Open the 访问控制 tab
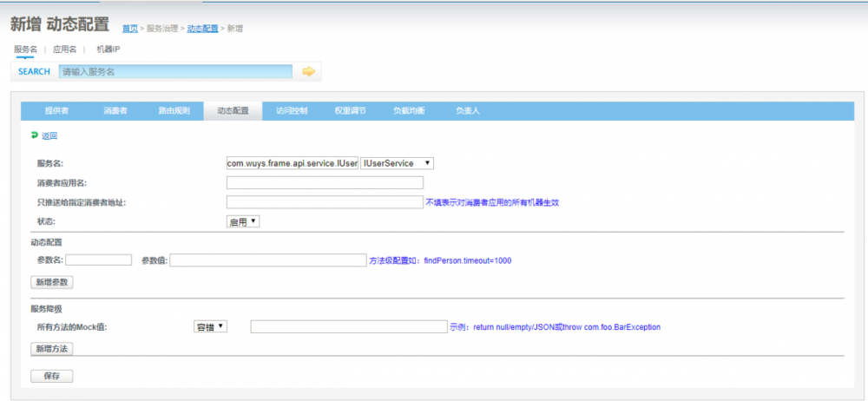The width and height of the screenshot is (868, 401). click(292, 111)
